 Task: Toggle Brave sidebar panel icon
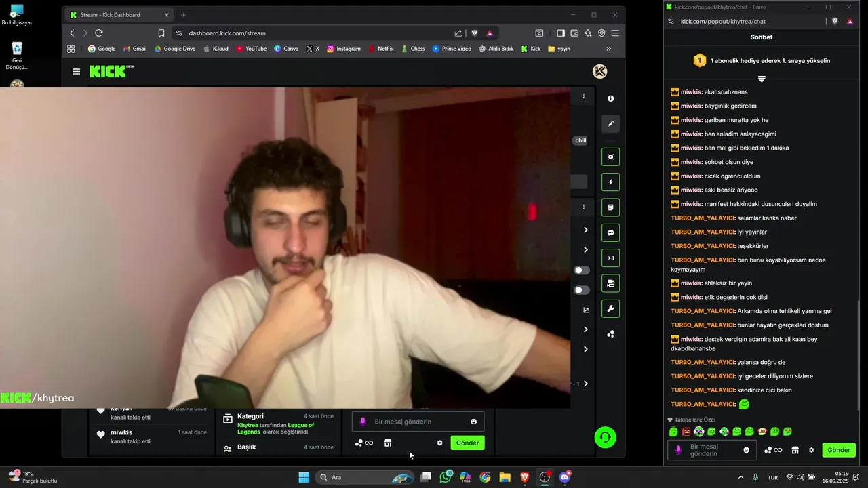tap(561, 33)
